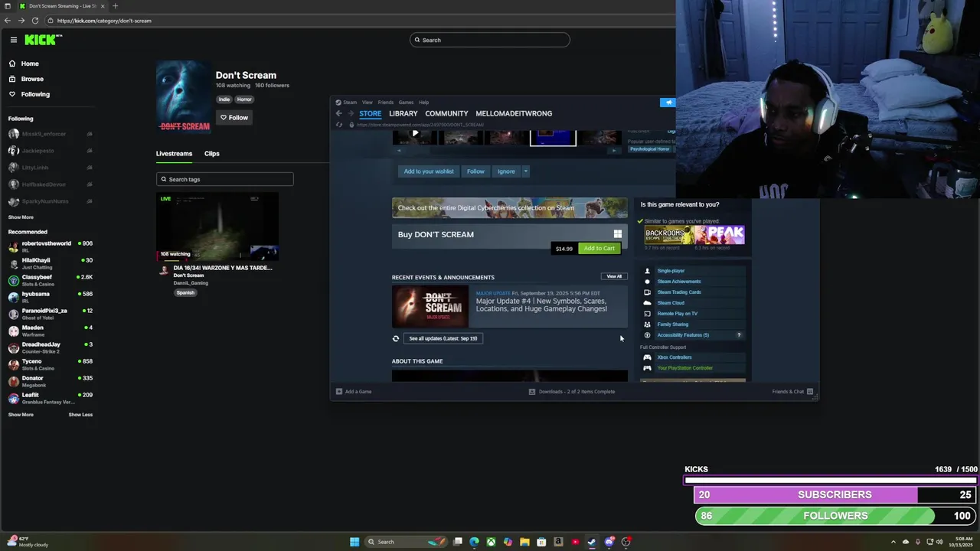The image size is (980, 551).
Task: Open Discord from the taskbar
Action: tap(609, 542)
